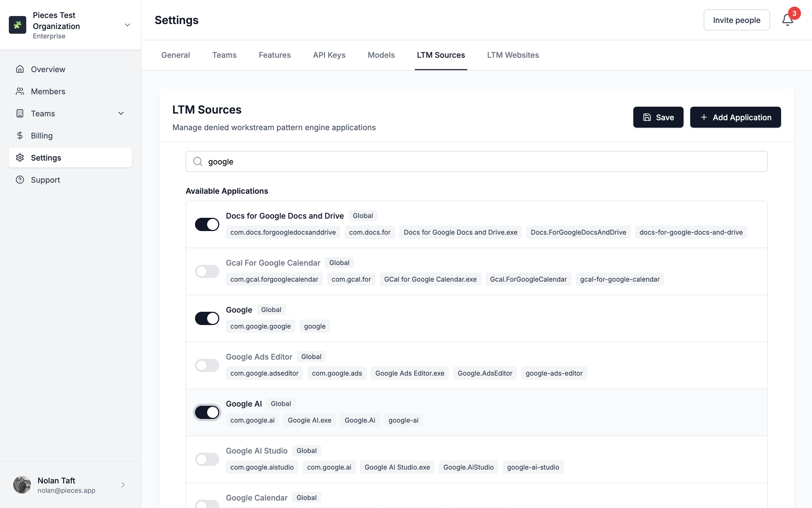Enable the Gcal For Google Calendar toggle
This screenshot has height=508, width=812.
(207, 271)
